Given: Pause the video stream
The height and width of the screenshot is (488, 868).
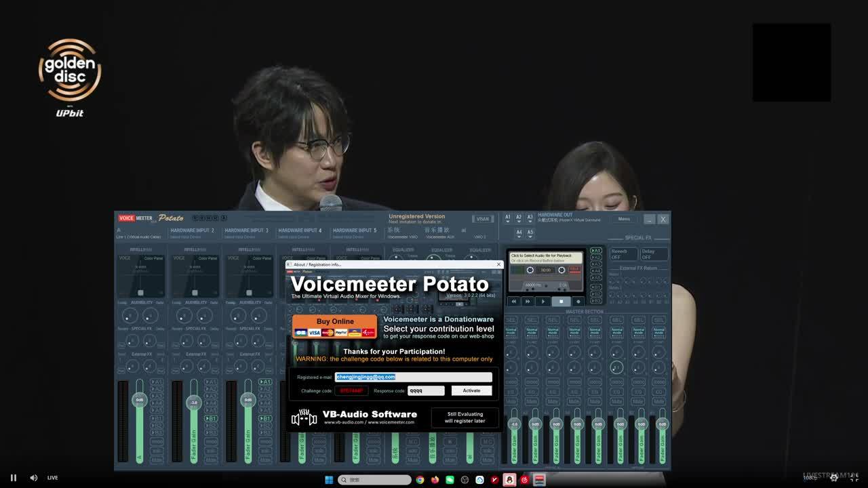Looking at the screenshot, I should [x=13, y=478].
